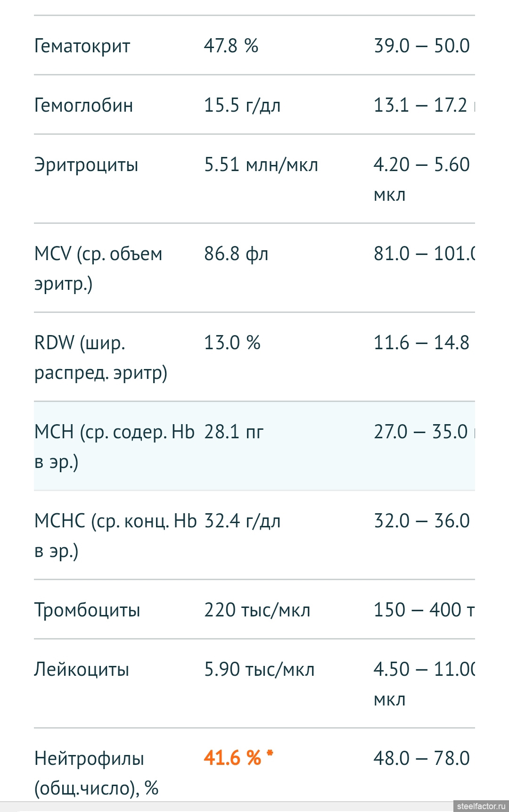The image size is (509, 812).
Task: Click the 28.1 пг value
Action: click(x=234, y=432)
